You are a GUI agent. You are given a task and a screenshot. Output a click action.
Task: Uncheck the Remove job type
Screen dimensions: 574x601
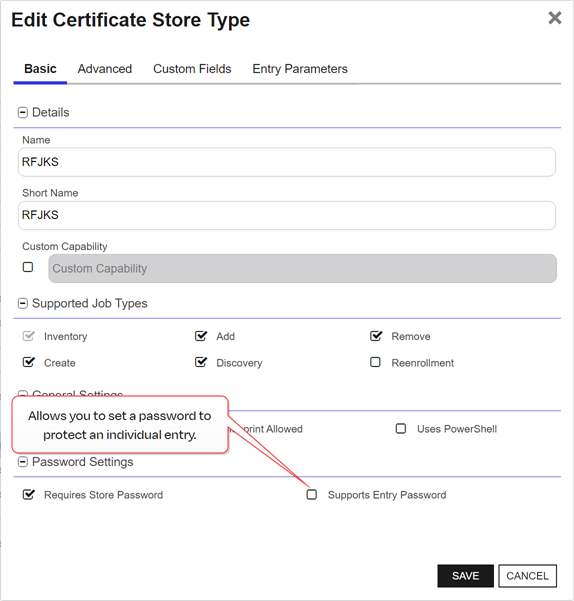(376, 336)
